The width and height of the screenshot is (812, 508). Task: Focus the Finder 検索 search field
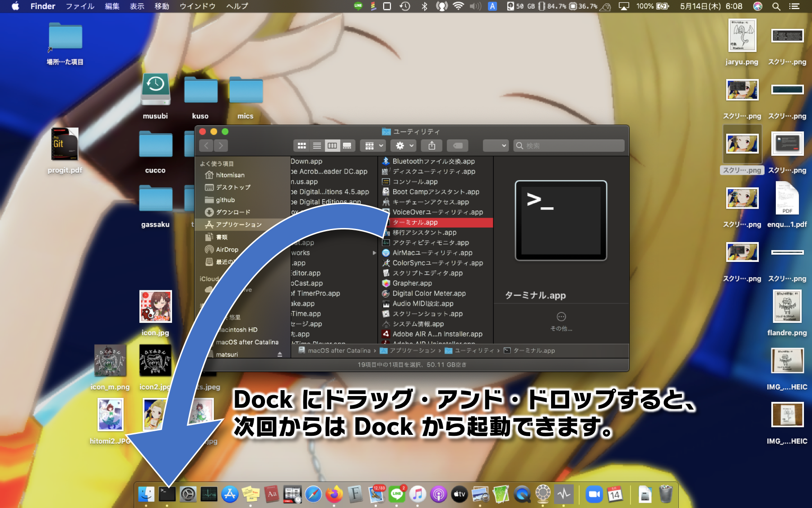569,145
